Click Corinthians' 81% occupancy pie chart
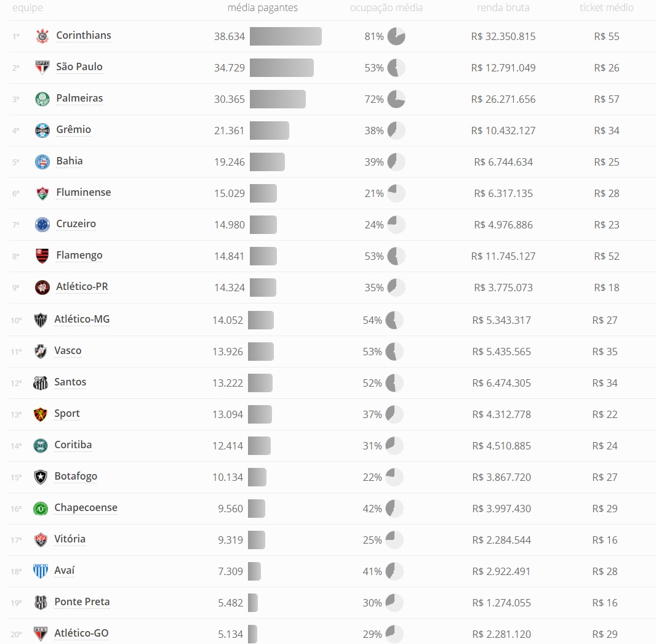This screenshot has height=644, width=656. [396, 36]
